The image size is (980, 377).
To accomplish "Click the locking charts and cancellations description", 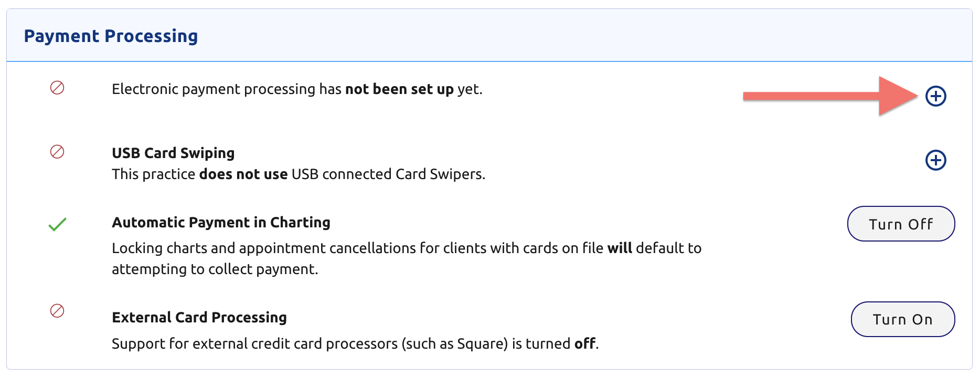I will tap(407, 258).
